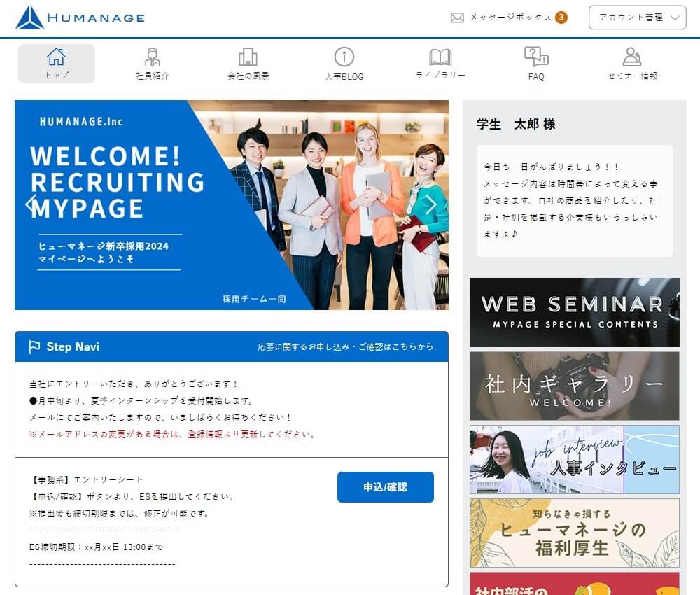Select the building icon for 会社の風景
This screenshot has width=700, height=595.
(x=248, y=57)
